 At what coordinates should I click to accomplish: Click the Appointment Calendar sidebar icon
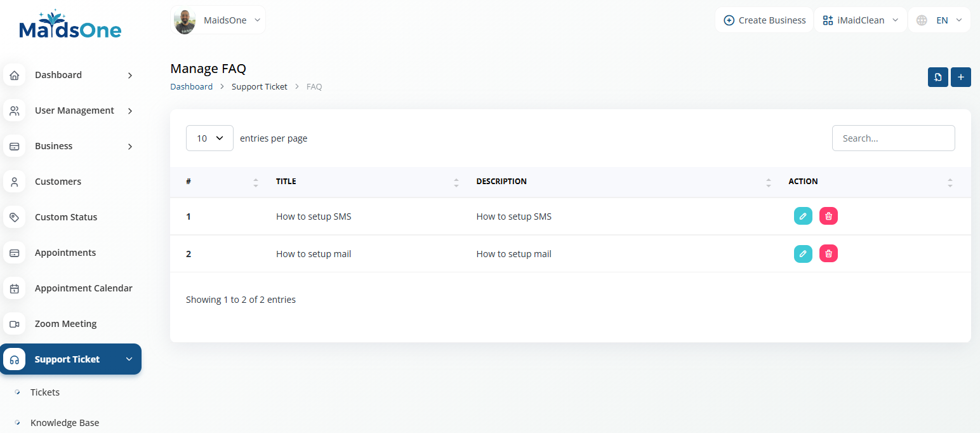[15, 288]
